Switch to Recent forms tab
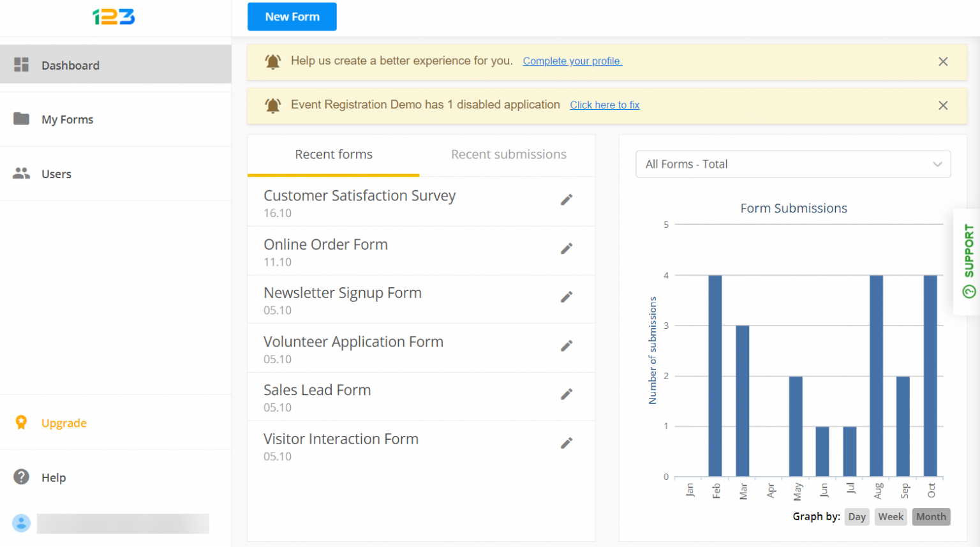 pos(334,155)
